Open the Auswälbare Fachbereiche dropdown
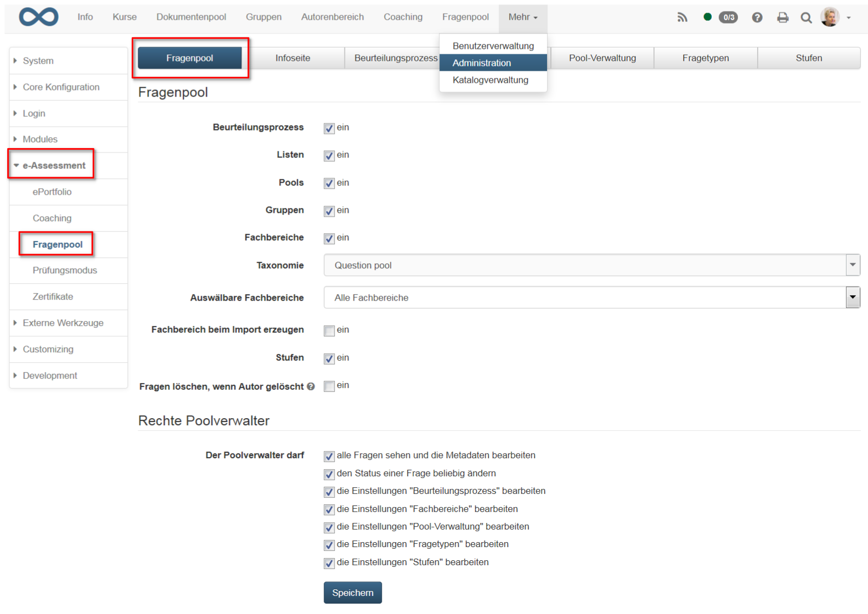This screenshot has width=868, height=614. 591,297
